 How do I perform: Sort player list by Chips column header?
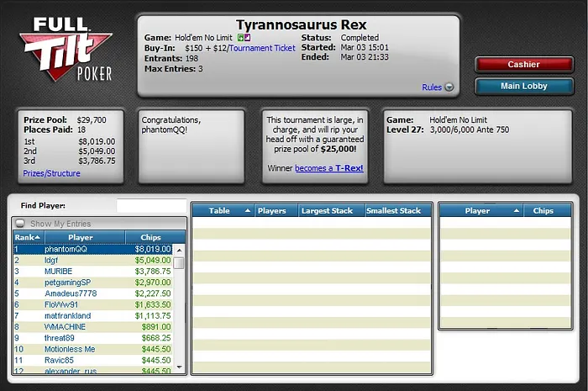point(150,237)
